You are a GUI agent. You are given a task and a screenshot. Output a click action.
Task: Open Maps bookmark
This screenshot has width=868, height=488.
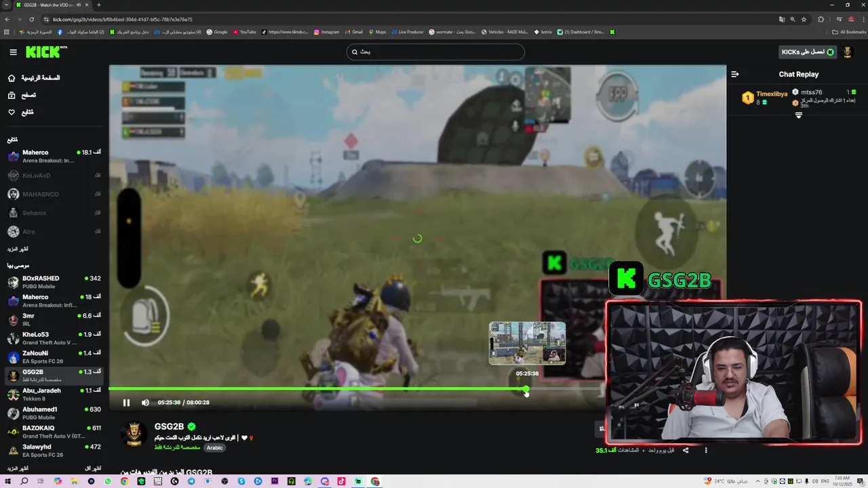[376, 32]
